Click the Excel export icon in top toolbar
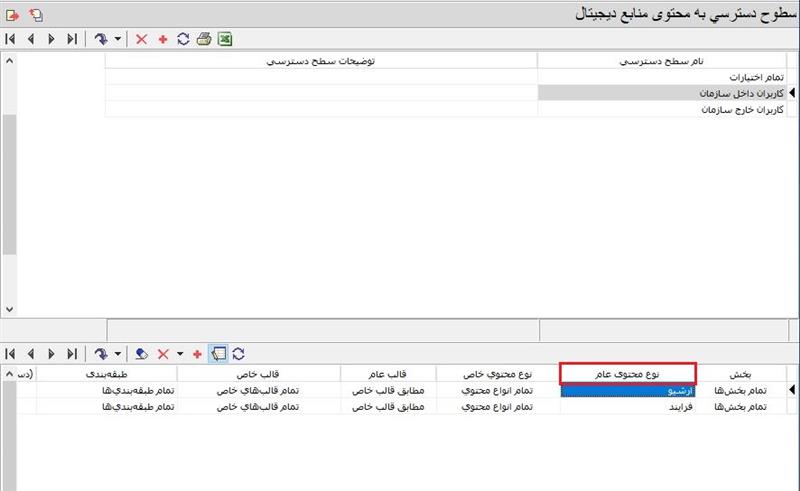The height and width of the screenshot is (491, 800). pyautogui.click(x=226, y=39)
